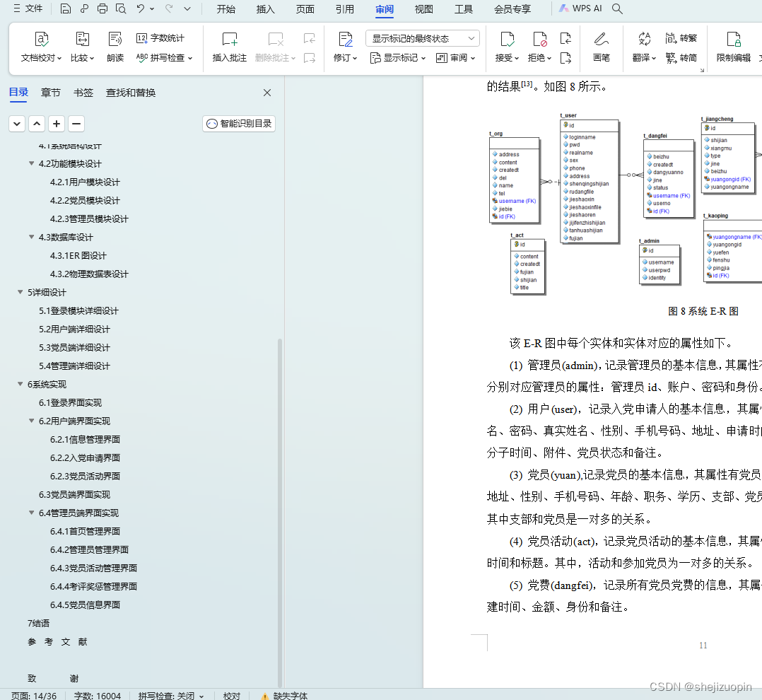Open the 显示标记 dropdown

pyautogui.click(x=398, y=58)
